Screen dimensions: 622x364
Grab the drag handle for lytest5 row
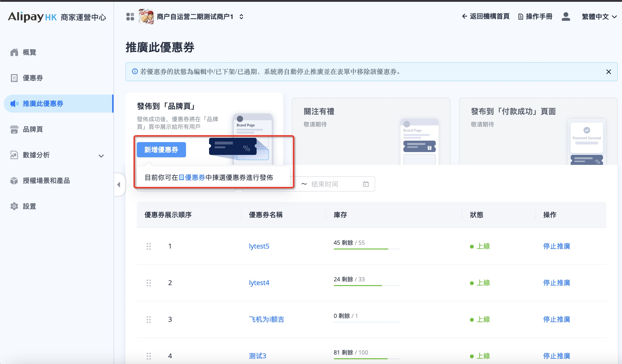click(148, 246)
